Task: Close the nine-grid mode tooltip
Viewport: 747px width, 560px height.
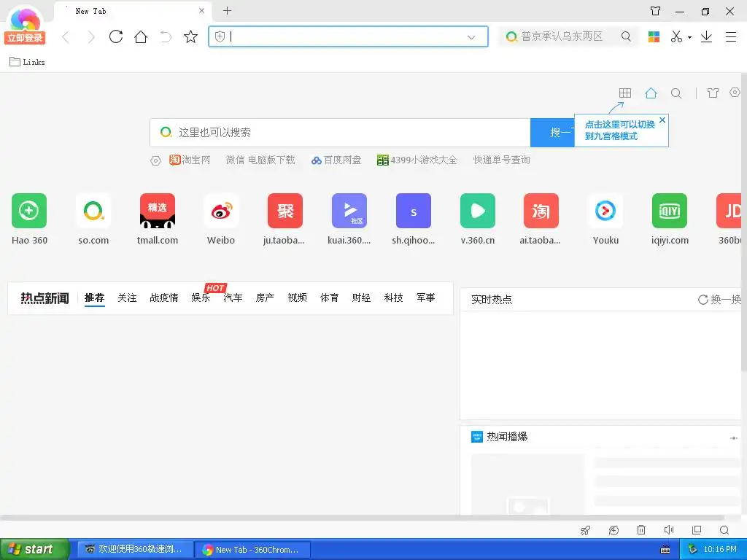Action: 662,120
